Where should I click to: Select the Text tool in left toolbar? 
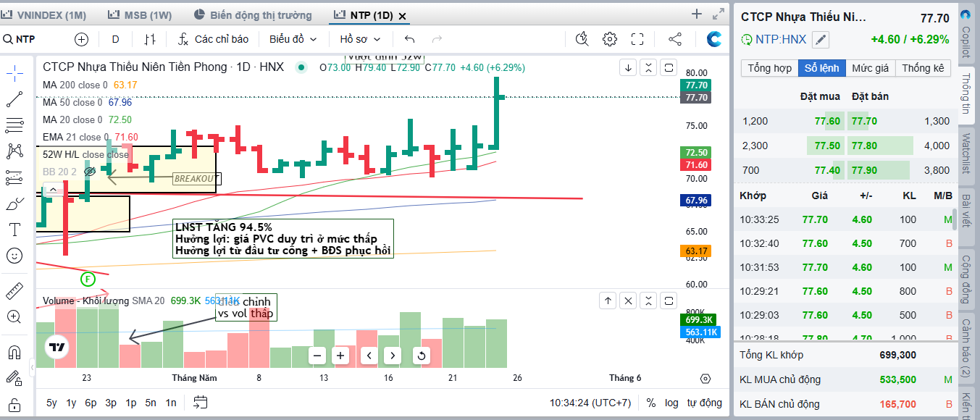point(14,230)
